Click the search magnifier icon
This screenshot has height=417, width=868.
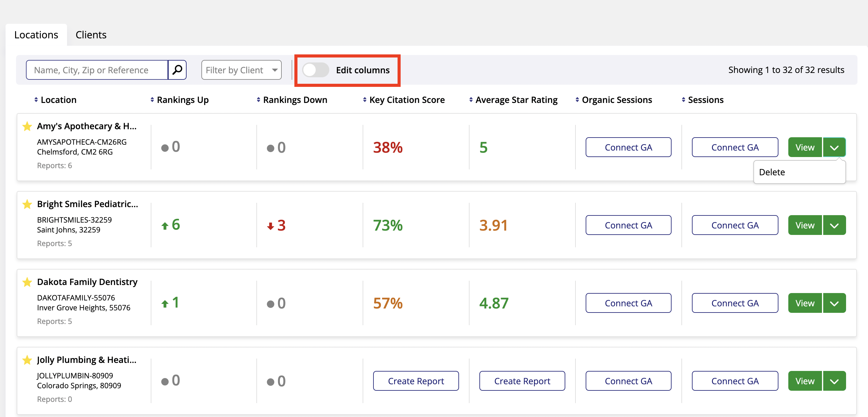tap(177, 70)
